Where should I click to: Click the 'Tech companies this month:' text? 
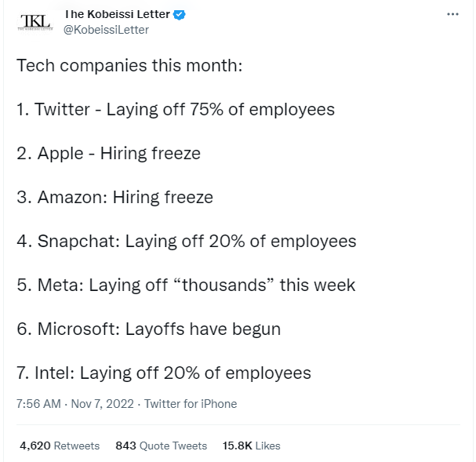129,65
